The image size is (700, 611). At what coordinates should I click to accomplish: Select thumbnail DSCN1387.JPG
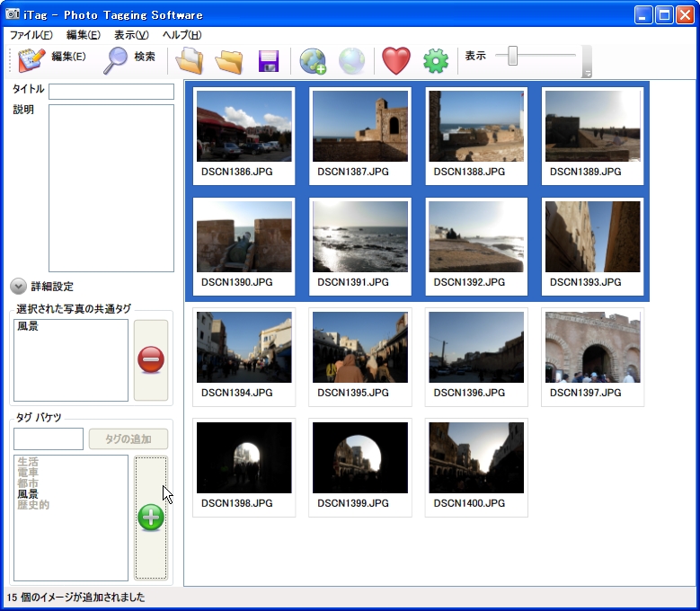pyautogui.click(x=359, y=136)
